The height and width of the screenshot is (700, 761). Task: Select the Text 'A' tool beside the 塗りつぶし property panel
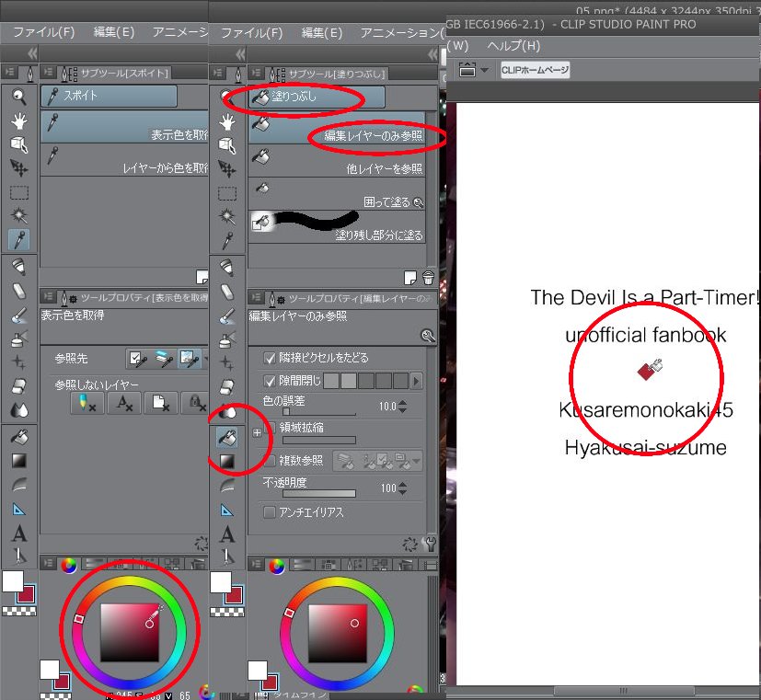click(226, 534)
